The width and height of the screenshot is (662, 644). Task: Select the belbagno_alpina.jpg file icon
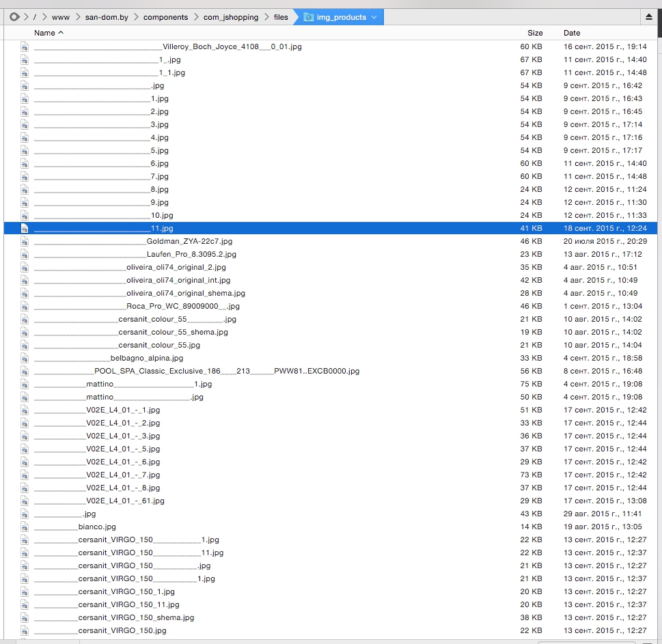25,359
